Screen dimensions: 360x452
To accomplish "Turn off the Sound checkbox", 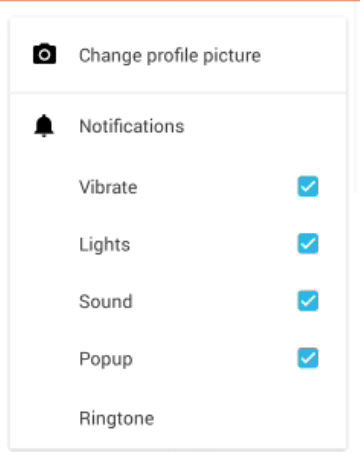I will (308, 301).
